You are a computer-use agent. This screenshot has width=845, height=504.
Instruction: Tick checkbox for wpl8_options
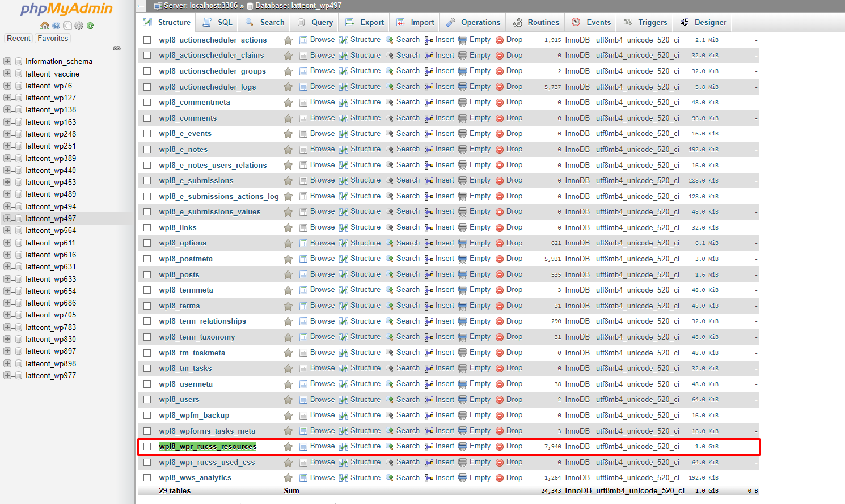pos(147,243)
